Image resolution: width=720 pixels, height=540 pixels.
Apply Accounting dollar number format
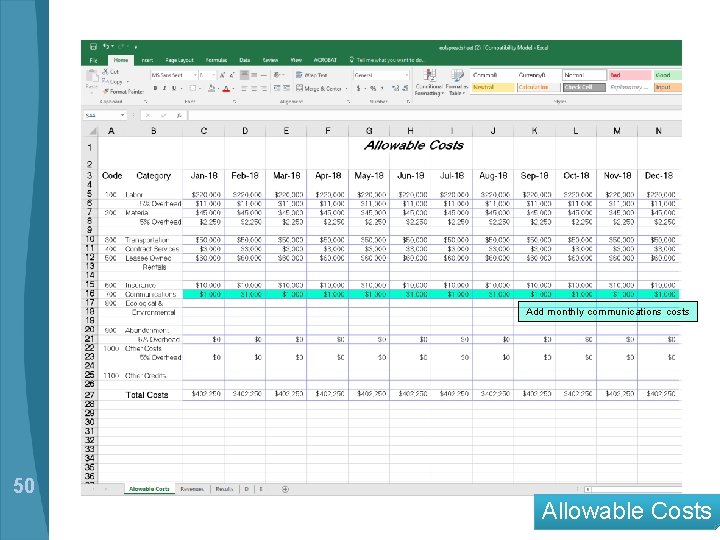(x=358, y=88)
